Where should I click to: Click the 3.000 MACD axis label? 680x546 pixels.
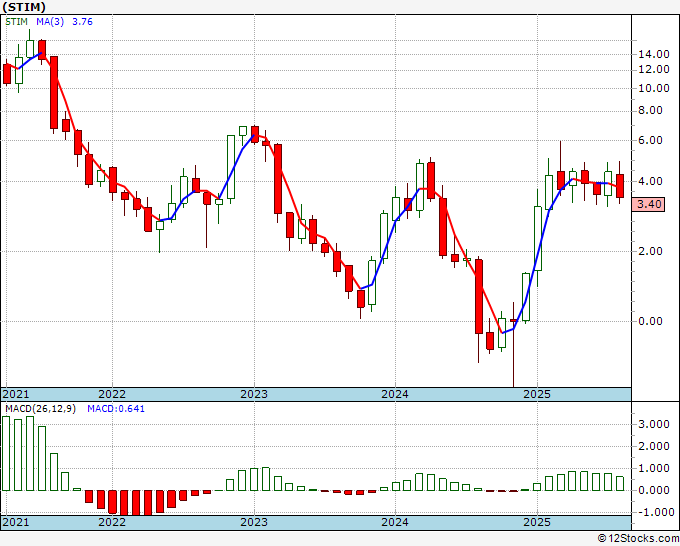654,425
